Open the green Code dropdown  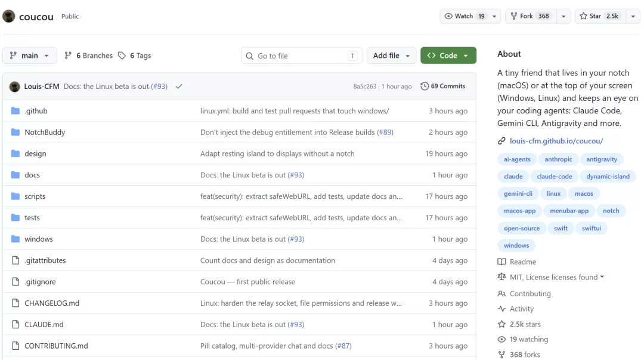448,56
